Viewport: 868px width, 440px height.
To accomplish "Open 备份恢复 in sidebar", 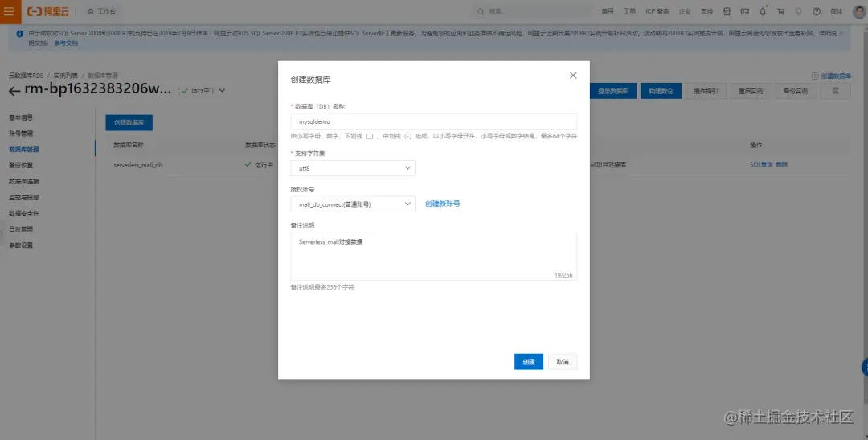I will coord(21,165).
